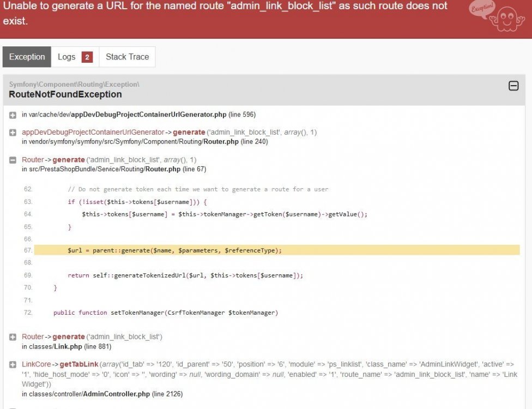Expand the Router generate admin_link_block_list frame
532x409 pixels.
[12, 336]
